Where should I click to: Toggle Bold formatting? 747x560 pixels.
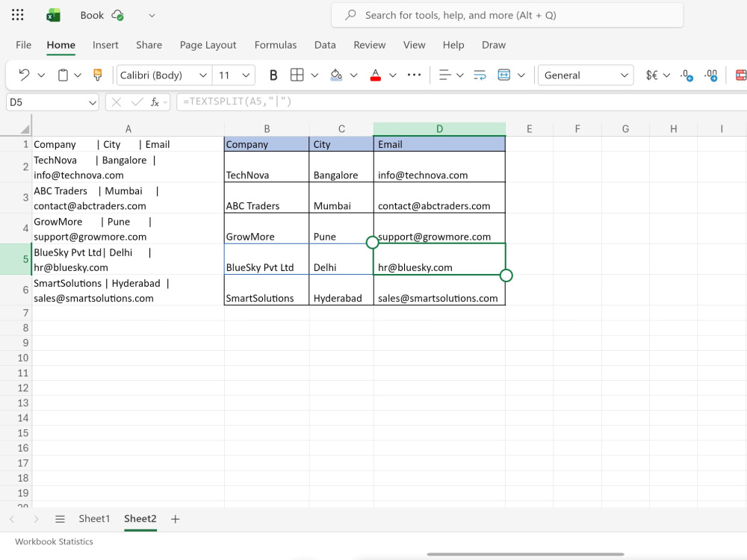(273, 75)
